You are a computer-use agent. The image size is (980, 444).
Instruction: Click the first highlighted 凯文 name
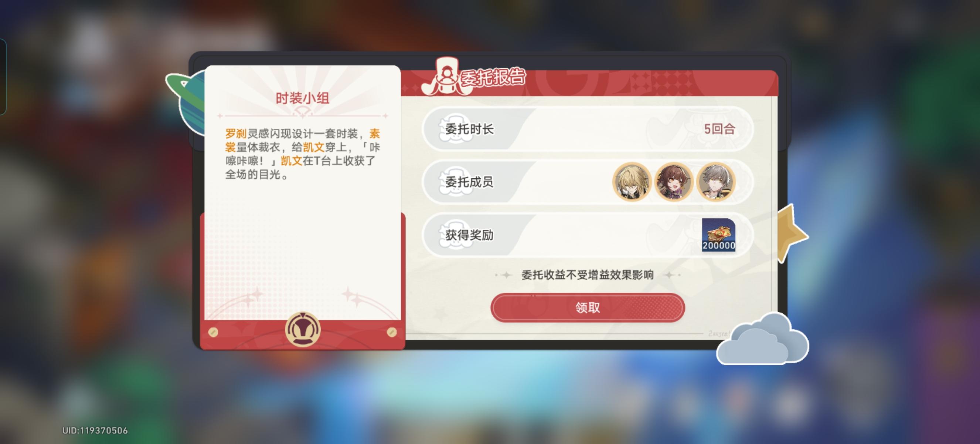coord(313,147)
